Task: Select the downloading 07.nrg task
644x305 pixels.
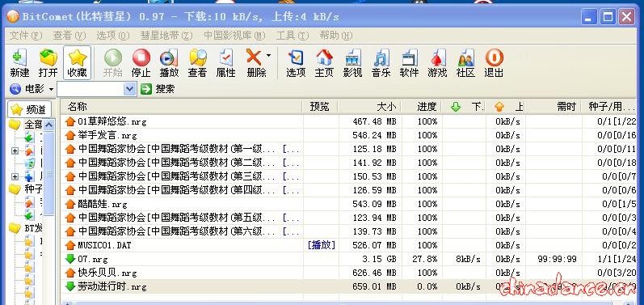Action: click(x=349, y=259)
